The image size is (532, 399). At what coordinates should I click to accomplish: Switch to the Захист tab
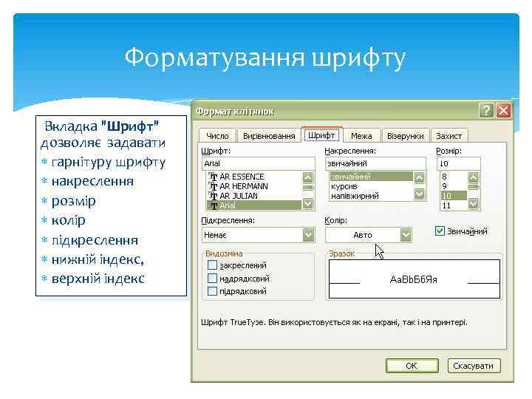point(449,136)
